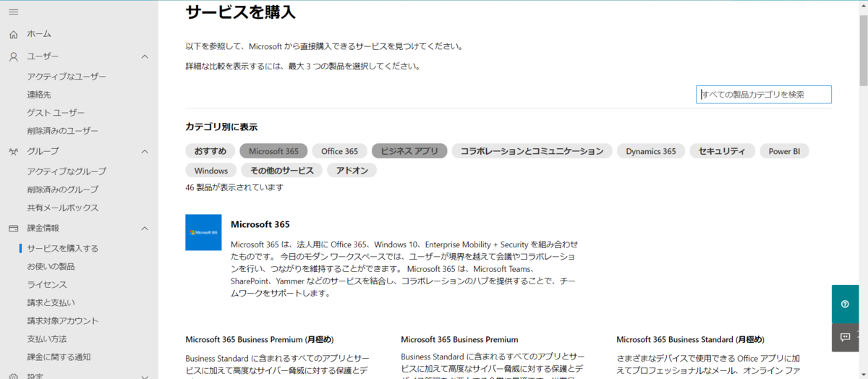Screen dimensions: 868x379
Task: Toggle the Power BI category filter
Action: (x=784, y=151)
